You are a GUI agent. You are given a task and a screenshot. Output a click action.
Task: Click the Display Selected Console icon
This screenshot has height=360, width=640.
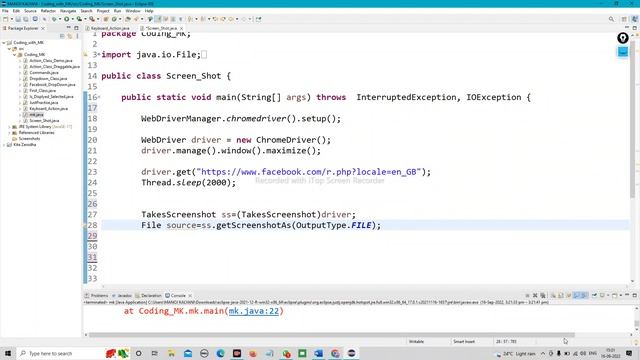602,295
